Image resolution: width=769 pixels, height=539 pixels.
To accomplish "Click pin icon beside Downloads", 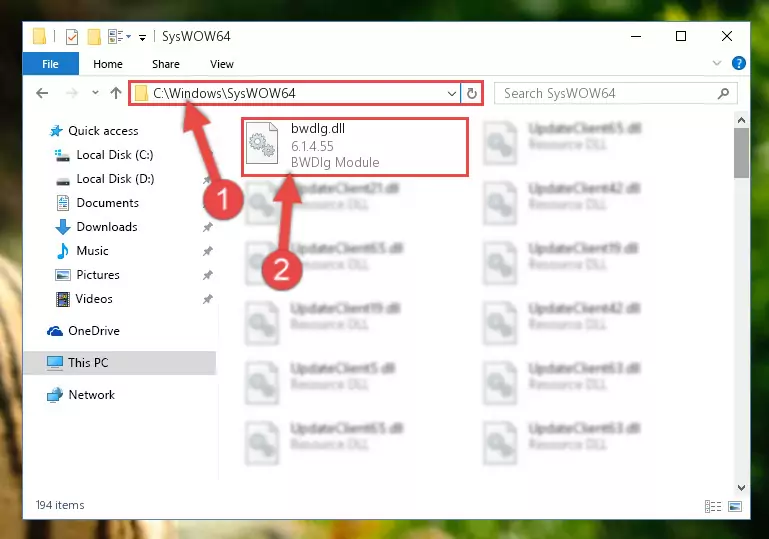I will coord(207,227).
